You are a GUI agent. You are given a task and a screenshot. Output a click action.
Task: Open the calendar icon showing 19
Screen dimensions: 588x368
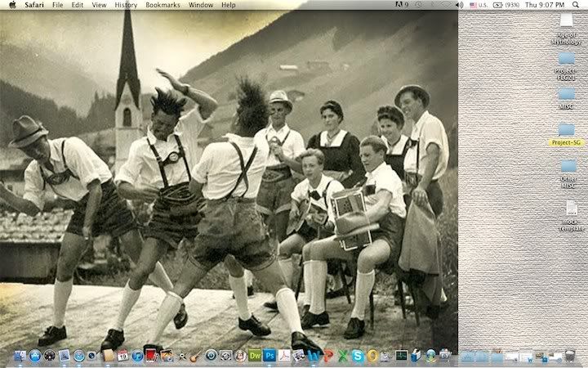(122, 355)
